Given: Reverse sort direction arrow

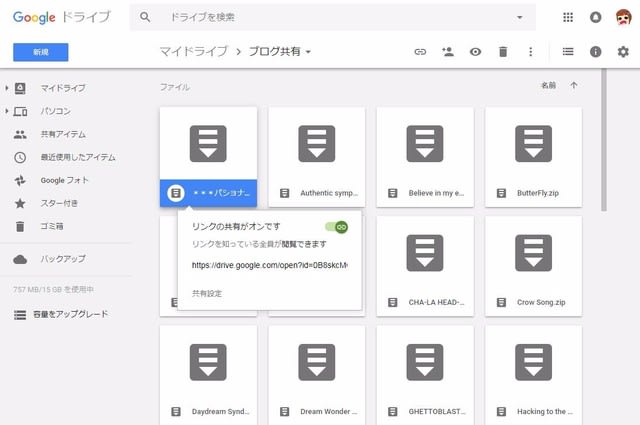Looking at the screenshot, I should [573, 85].
